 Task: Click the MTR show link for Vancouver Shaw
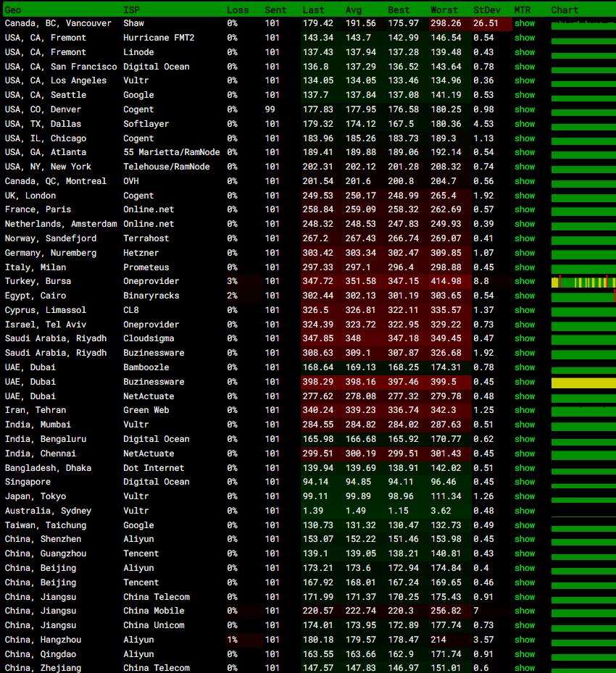pos(525,23)
